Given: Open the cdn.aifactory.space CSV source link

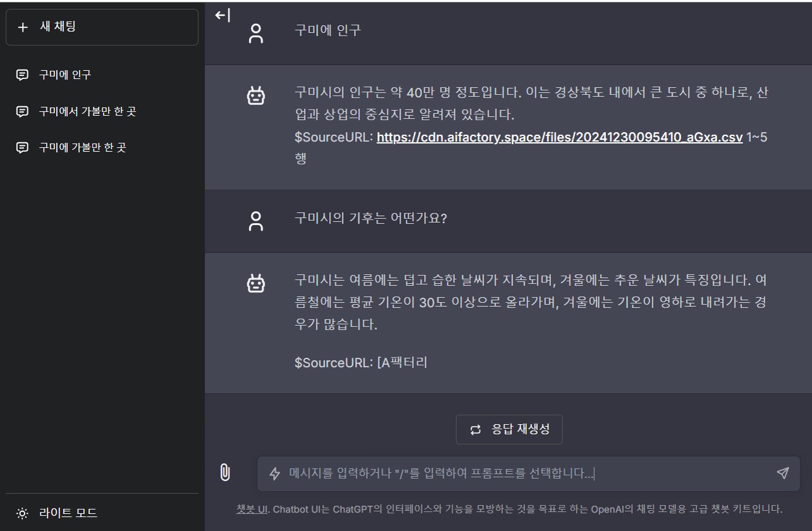Looking at the screenshot, I should [559, 137].
